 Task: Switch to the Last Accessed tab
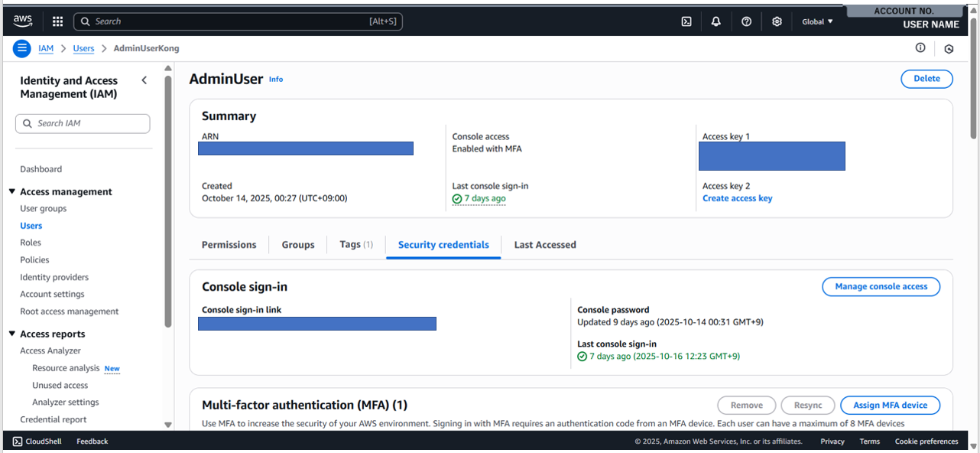click(545, 245)
